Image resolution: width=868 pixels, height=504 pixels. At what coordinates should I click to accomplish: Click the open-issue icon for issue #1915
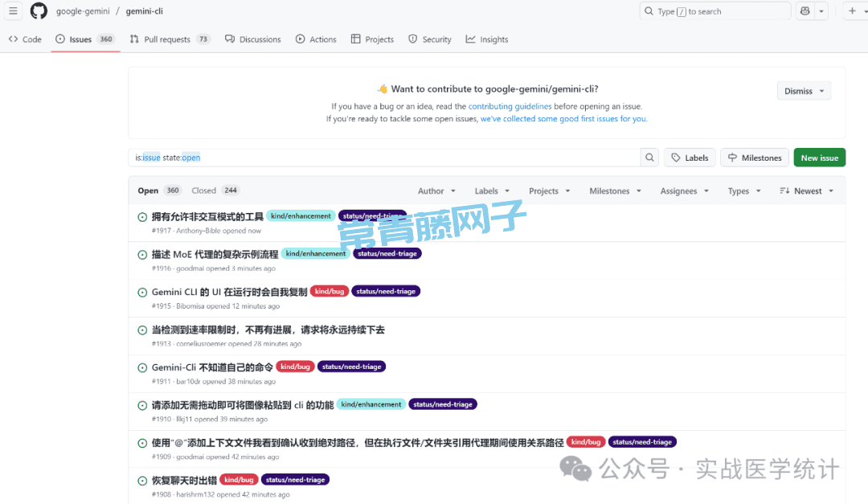tap(142, 293)
